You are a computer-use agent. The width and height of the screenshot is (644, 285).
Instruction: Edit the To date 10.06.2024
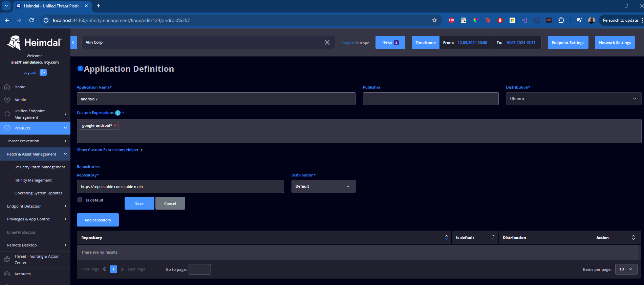click(x=520, y=43)
